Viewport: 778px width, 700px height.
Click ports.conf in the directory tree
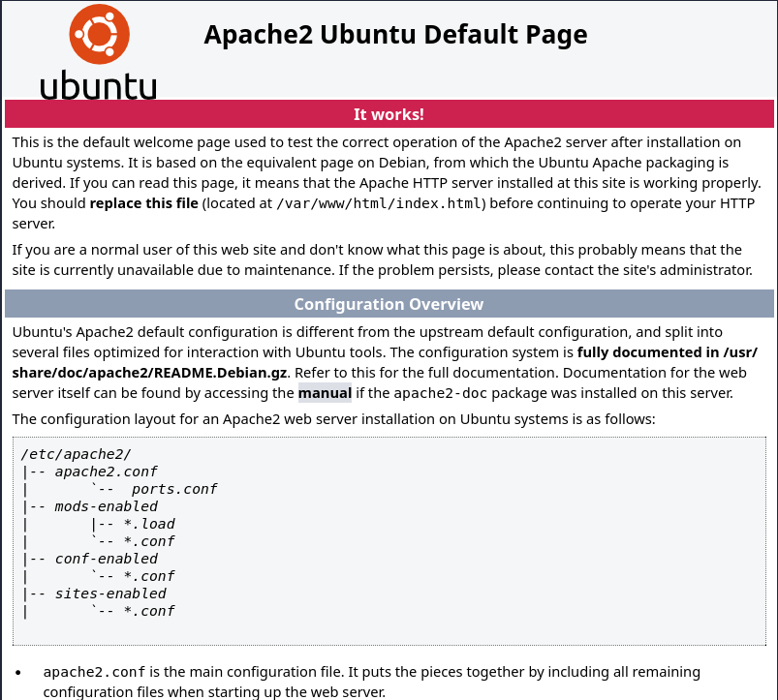[174, 489]
